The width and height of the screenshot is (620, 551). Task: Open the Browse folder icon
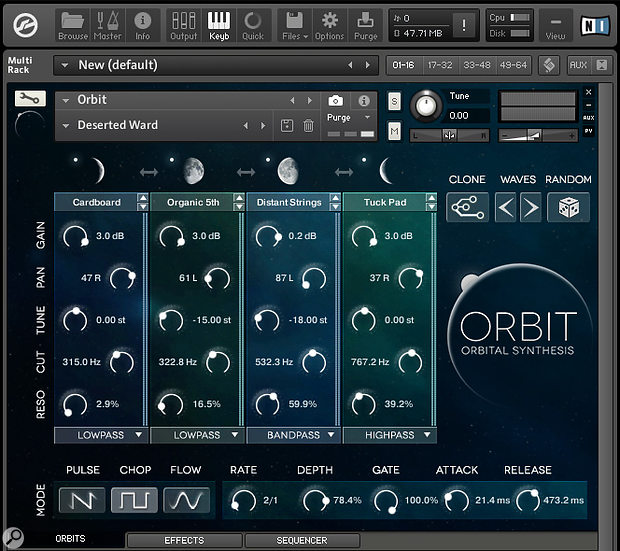coord(73,25)
